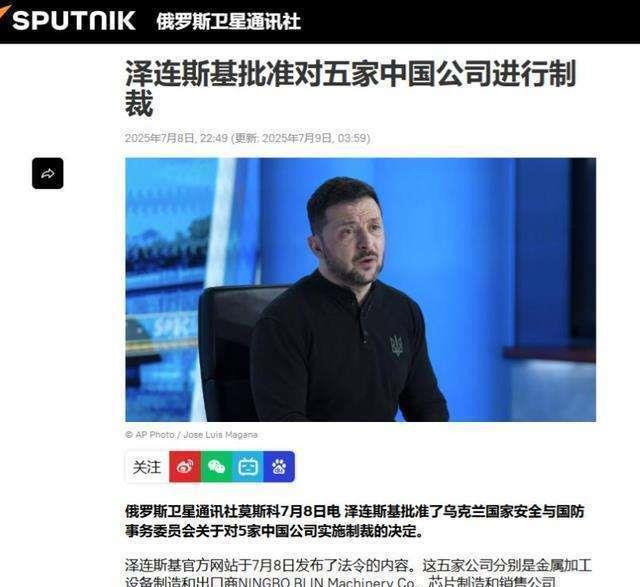Open the article headline about 泽连斯基
The height and width of the screenshot is (587, 640).
350,88
